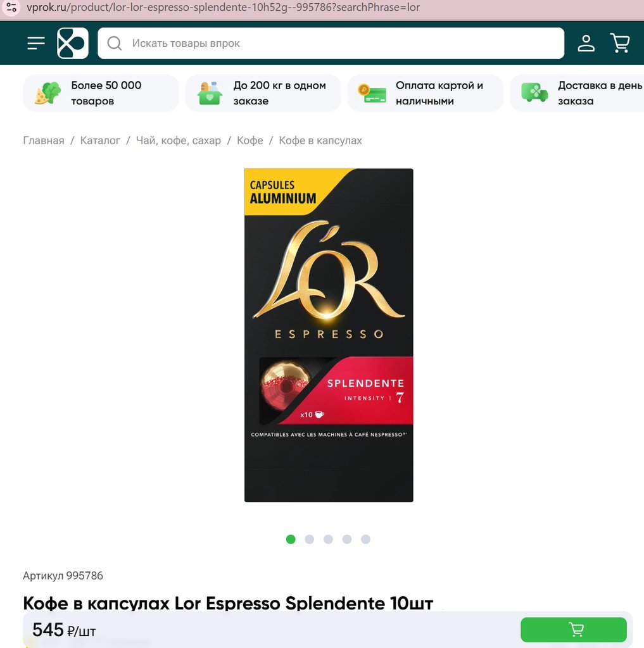Select the third image carousel dot
The height and width of the screenshot is (648, 644).
(328, 539)
